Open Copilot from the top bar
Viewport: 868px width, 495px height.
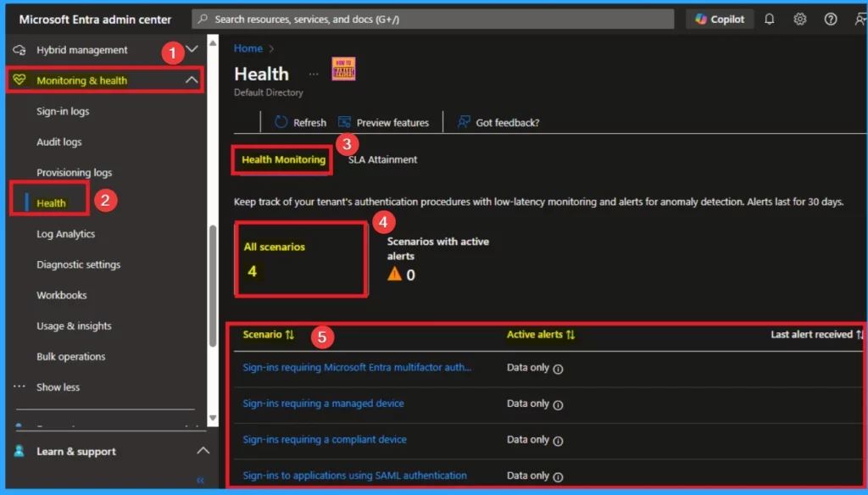720,19
